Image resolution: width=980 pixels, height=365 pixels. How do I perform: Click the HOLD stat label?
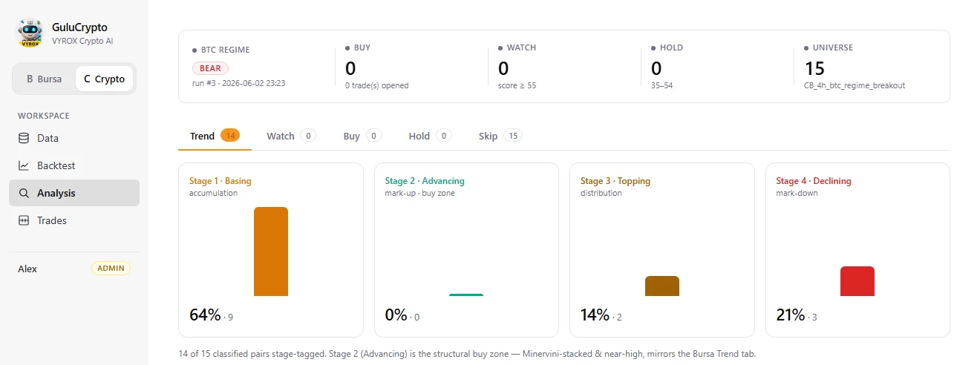(x=671, y=47)
